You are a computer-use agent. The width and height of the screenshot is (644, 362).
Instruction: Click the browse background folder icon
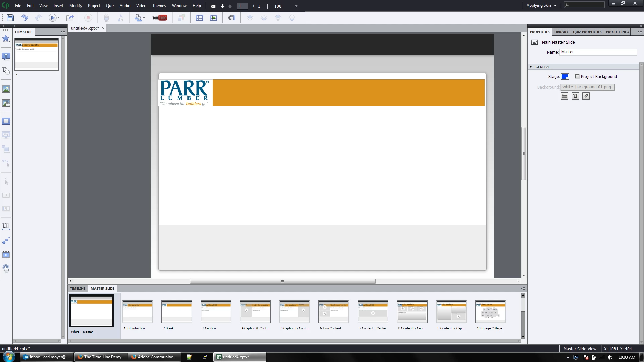(565, 96)
